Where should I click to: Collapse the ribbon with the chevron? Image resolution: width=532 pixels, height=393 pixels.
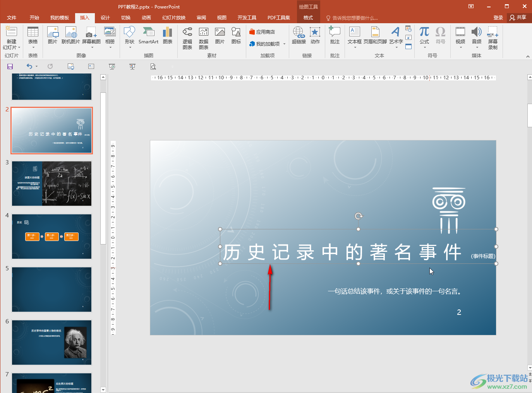[x=527, y=56]
